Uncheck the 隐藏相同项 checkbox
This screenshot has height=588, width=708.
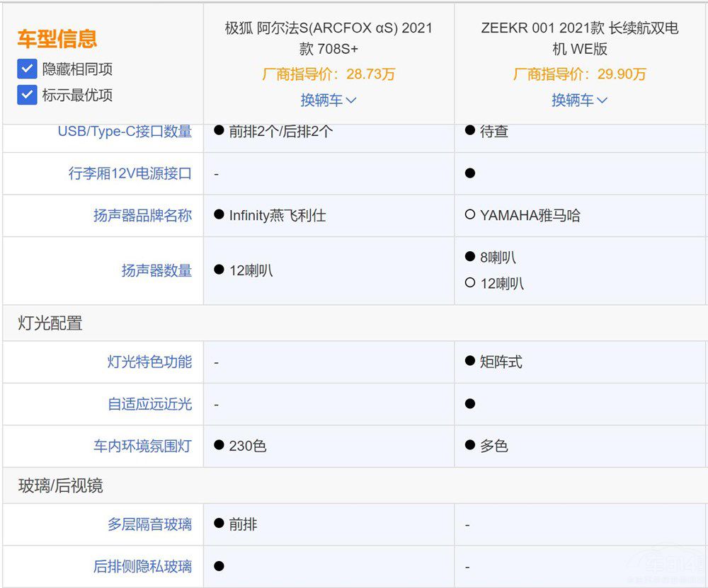27,69
